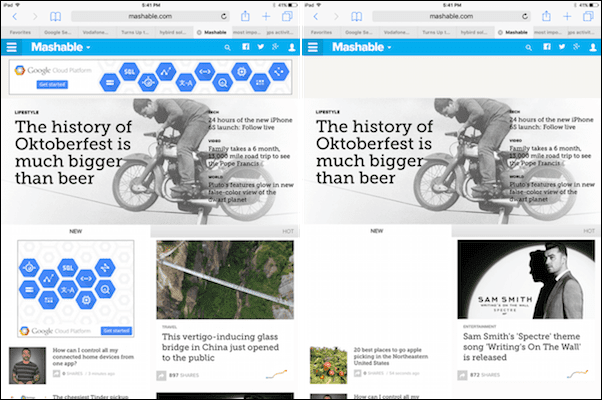Image resolution: width=602 pixels, height=400 pixels.
Task: Switch to Favorites tab in left screen
Action: click(20, 32)
